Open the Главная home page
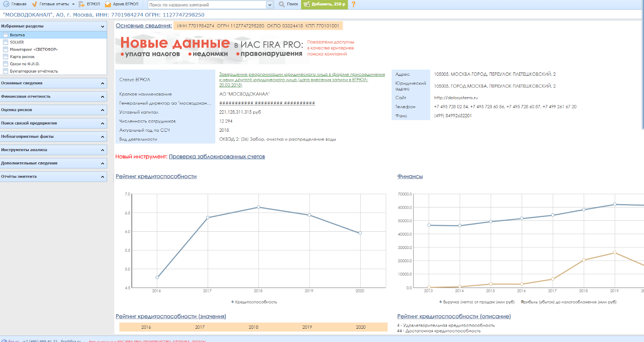 15,4
